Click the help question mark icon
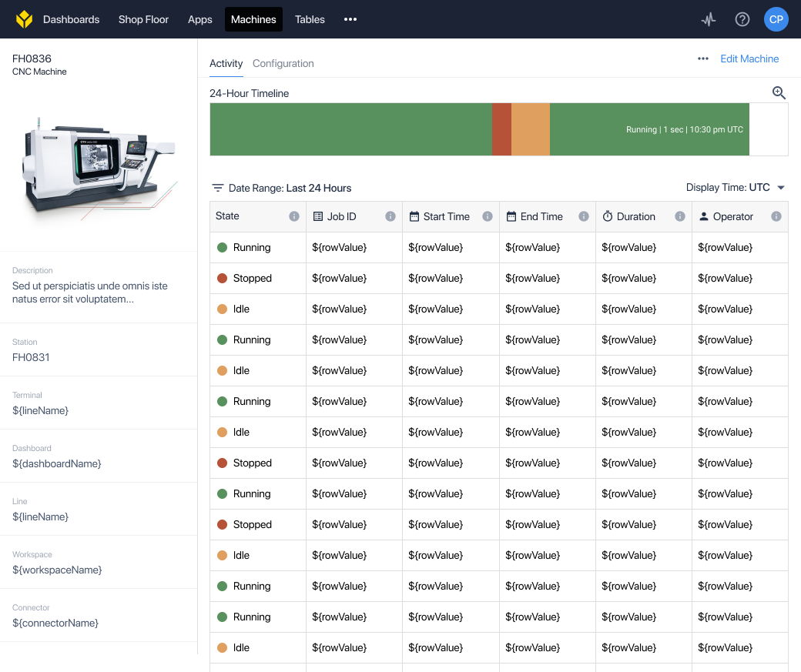 [x=742, y=19]
